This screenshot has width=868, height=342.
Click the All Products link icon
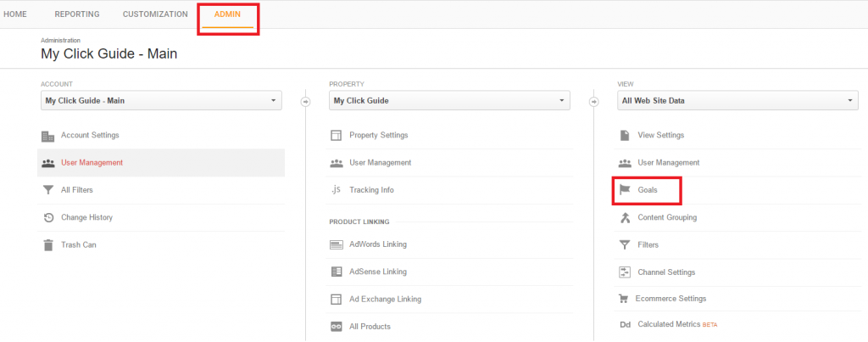click(336, 327)
